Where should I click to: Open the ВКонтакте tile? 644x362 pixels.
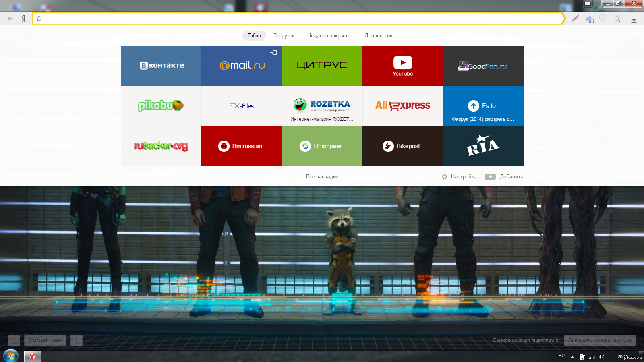click(161, 66)
